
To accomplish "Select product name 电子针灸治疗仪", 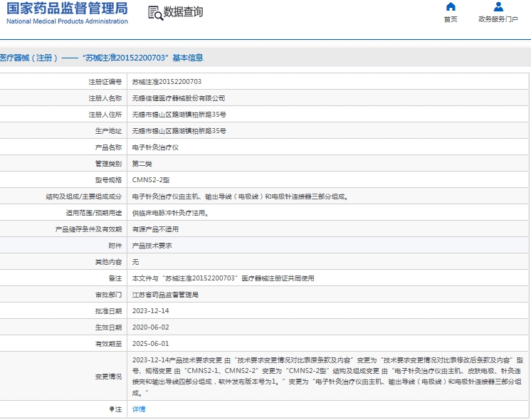I will tap(155, 147).
